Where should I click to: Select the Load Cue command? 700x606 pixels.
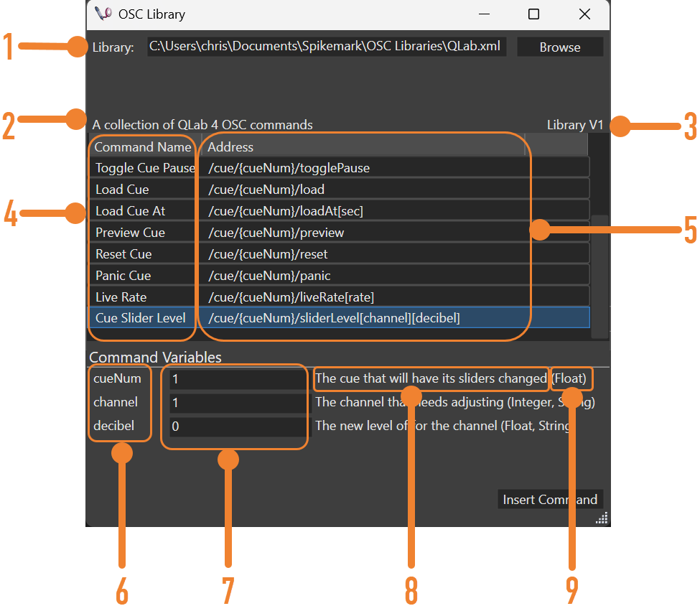[x=142, y=189]
